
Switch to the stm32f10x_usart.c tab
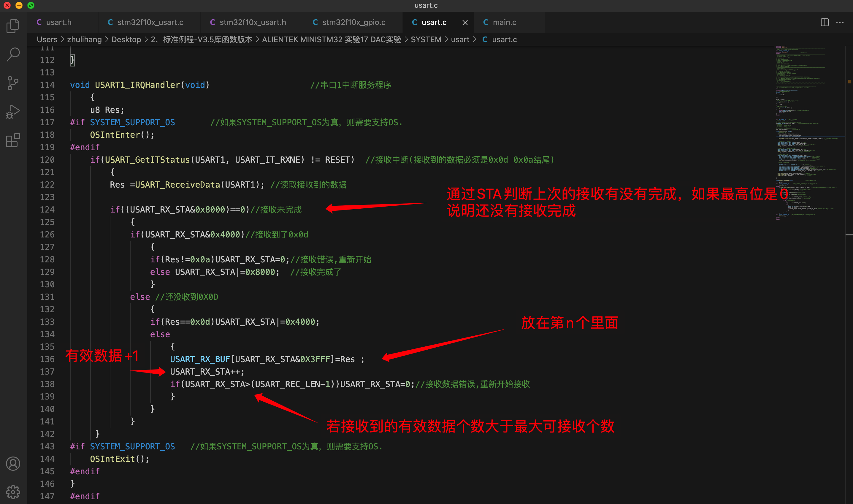149,23
